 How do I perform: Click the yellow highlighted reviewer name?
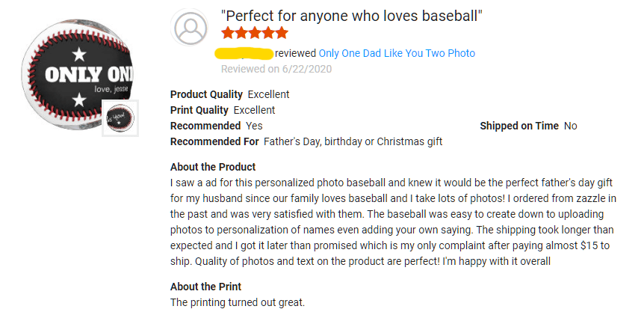tap(244, 53)
